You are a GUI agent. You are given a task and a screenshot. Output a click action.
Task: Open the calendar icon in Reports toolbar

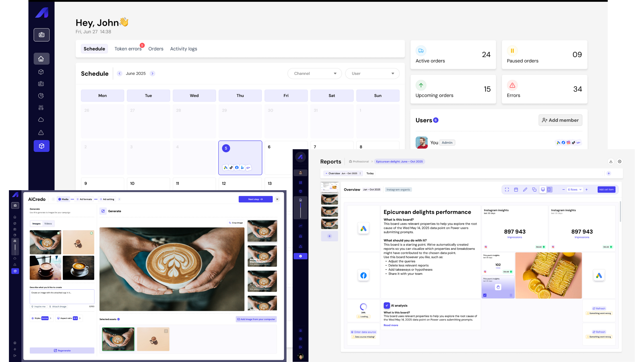(x=516, y=189)
